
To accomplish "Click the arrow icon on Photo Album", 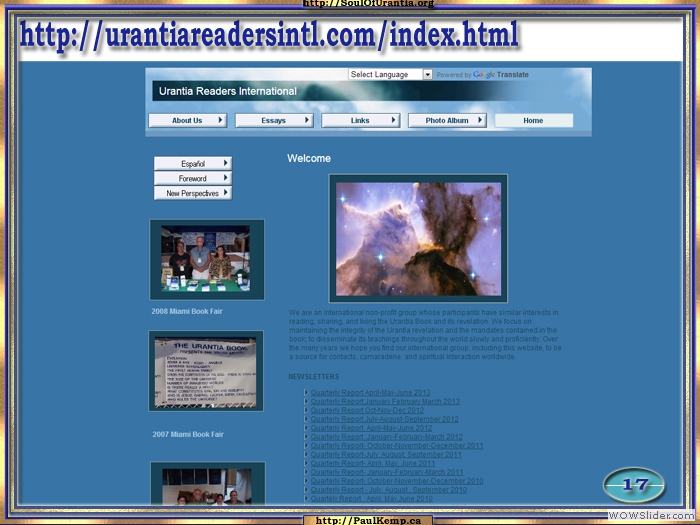I will [x=480, y=120].
